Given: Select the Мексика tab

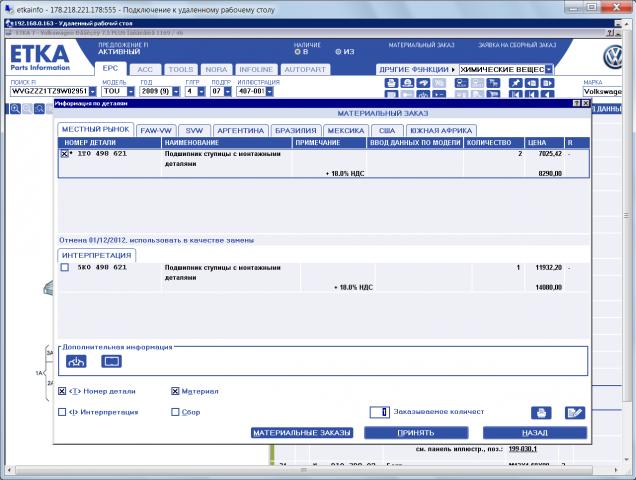Looking at the screenshot, I should [x=346, y=131].
